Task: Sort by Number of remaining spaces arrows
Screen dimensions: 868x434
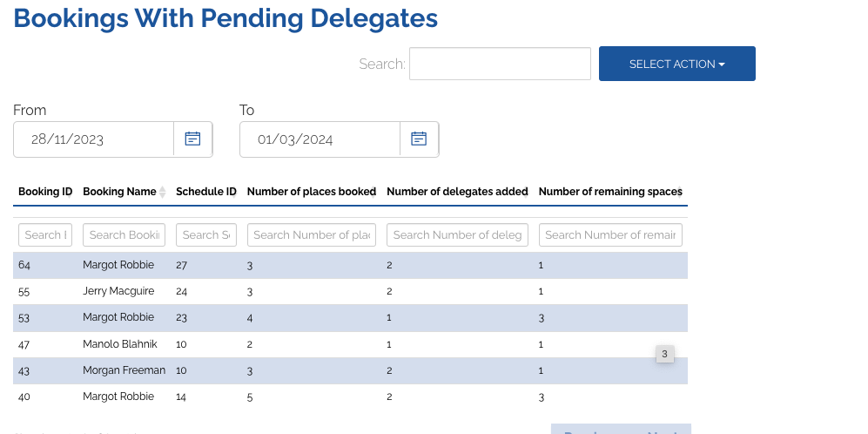Action: point(684,192)
